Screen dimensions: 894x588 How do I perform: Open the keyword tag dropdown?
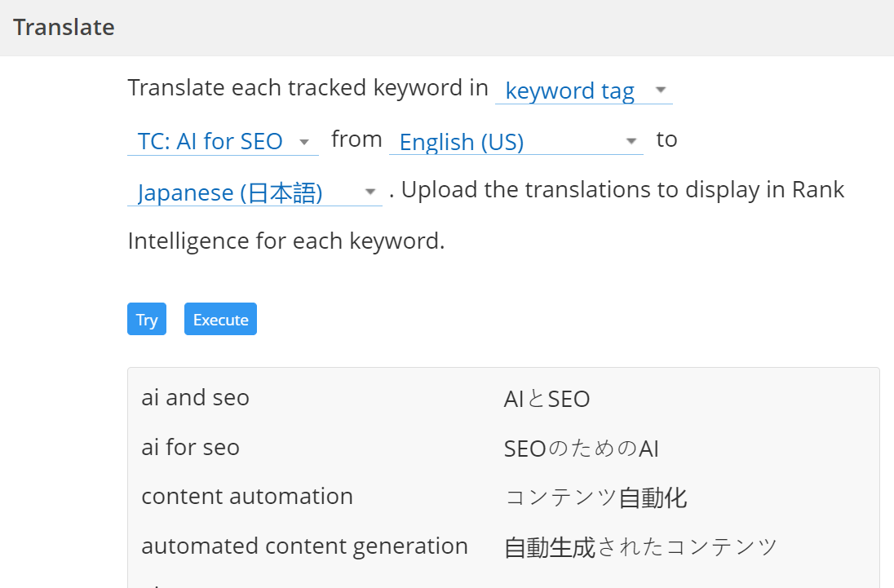click(x=569, y=91)
